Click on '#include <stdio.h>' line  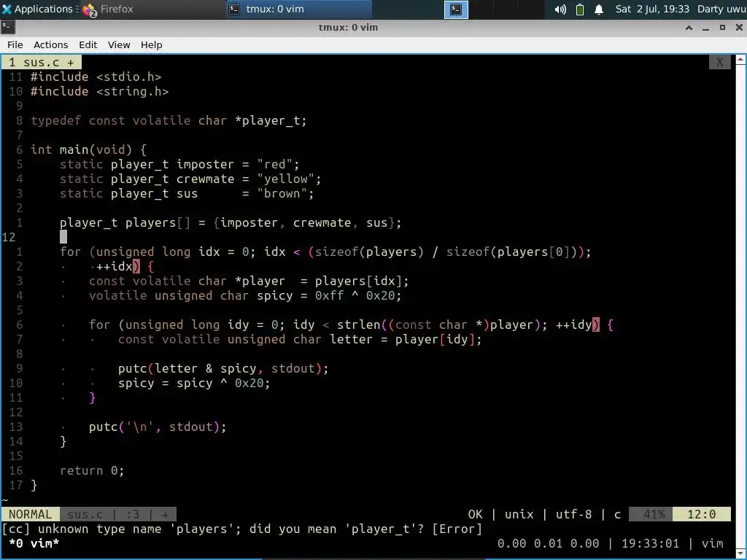click(96, 77)
